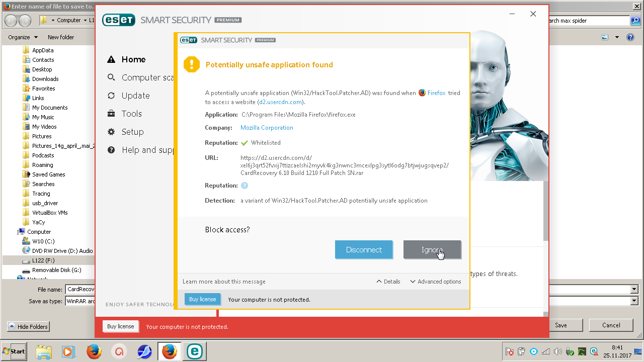Click the URL reputation help icon
The image size is (644, 362).
[245, 186]
